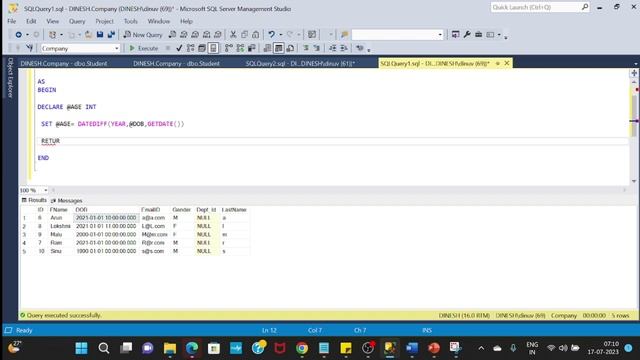Open the Edit menu
This screenshot has width=640, height=360.
[x=31, y=21]
